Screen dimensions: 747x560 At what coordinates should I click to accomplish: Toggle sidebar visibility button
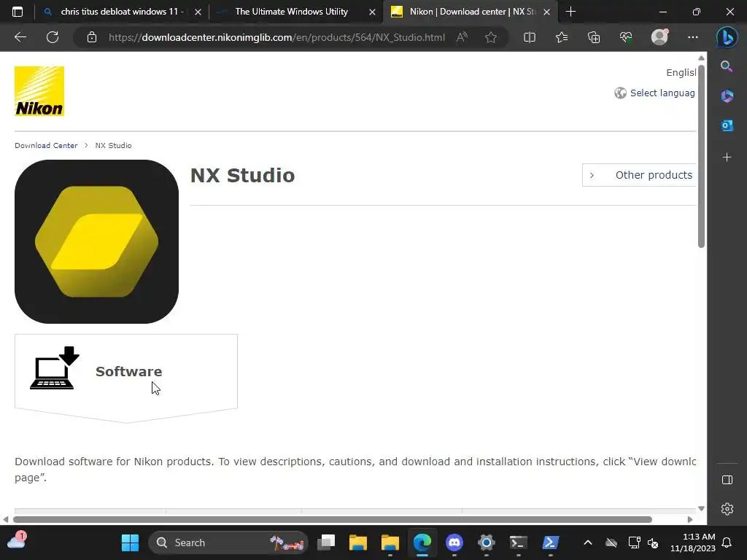point(727,480)
